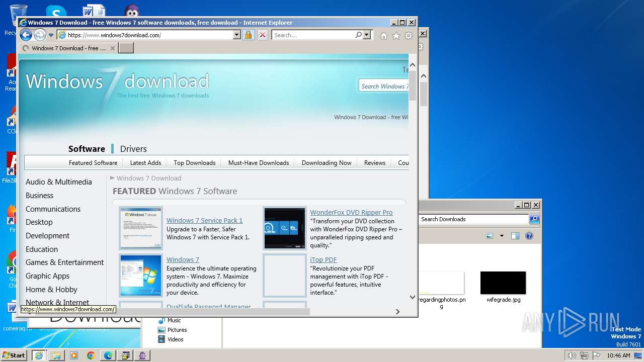This screenshot has width=644, height=362.
Task: Click Explorer search magnifier button
Action: point(534,219)
